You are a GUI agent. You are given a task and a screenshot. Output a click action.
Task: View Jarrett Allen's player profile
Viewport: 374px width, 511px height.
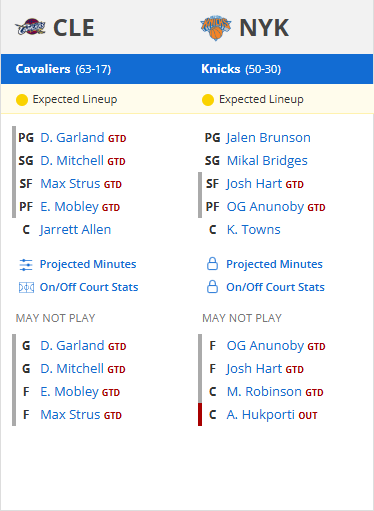tap(75, 230)
